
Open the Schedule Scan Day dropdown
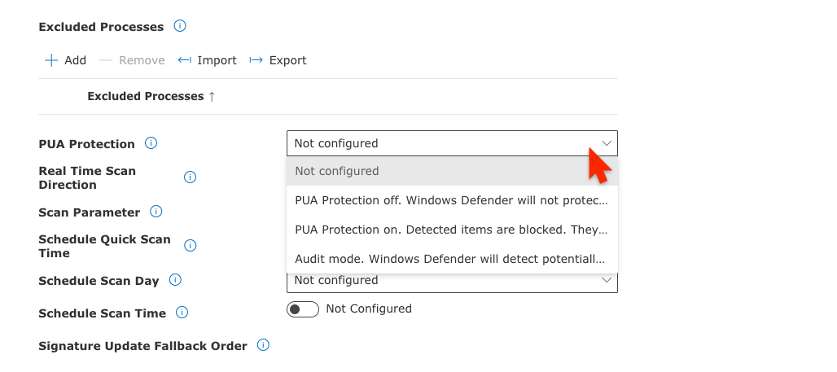[x=452, y=280]
